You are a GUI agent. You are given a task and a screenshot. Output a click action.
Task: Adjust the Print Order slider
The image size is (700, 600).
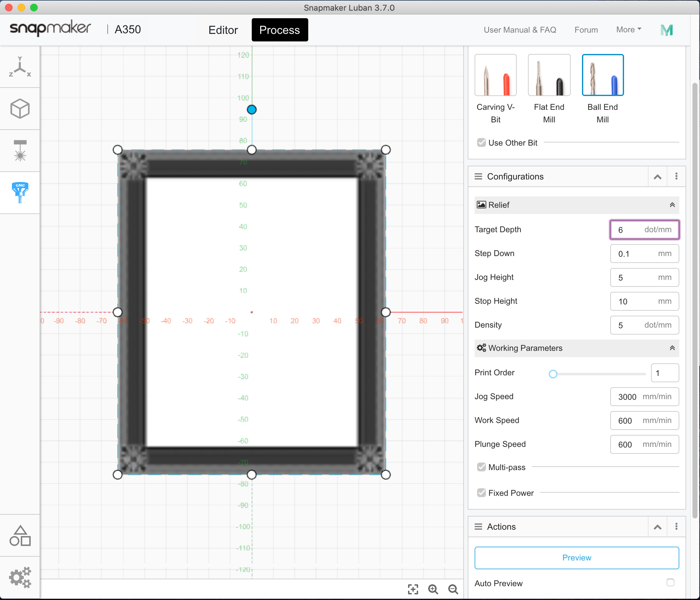coord(553,374)
